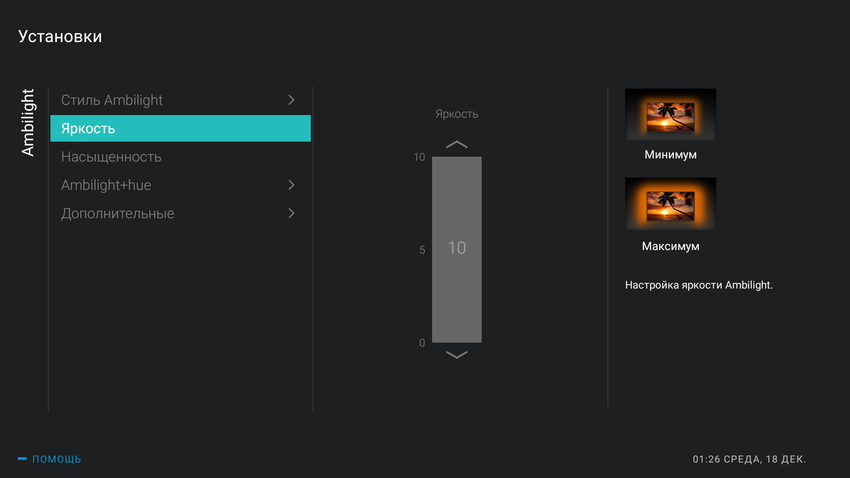Click the Минимум preview thumbnail

pyautogui.click(x=670, y=115)
